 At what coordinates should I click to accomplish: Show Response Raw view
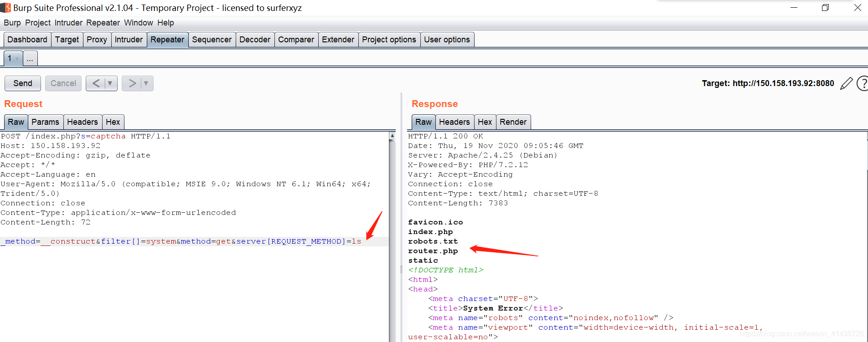point(424,122)
